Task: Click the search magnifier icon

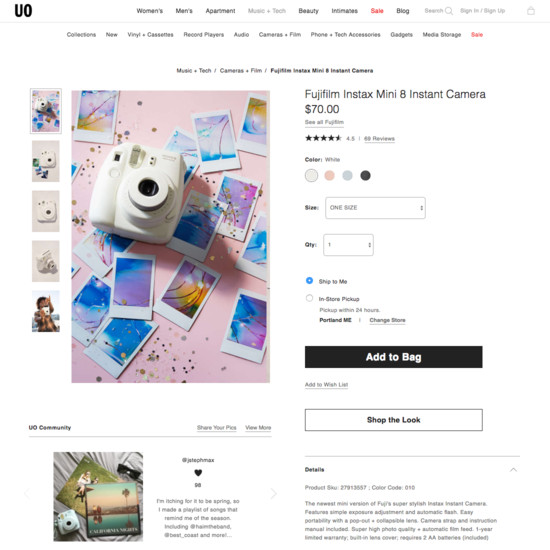Action: (449, 11)
